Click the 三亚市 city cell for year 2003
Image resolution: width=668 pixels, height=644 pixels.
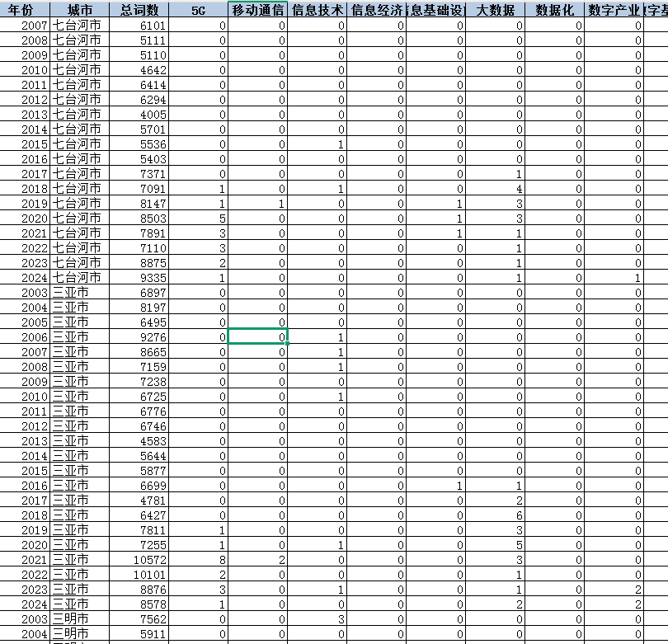79,293
